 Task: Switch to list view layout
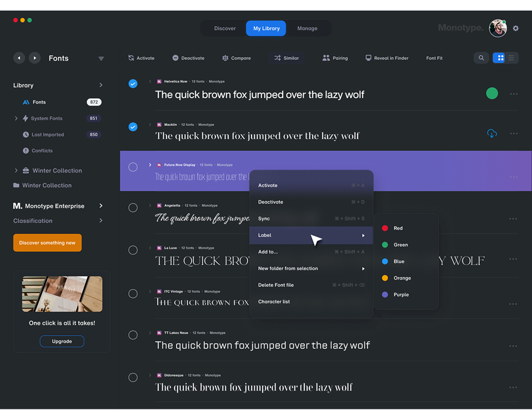[x=511, y=58]
